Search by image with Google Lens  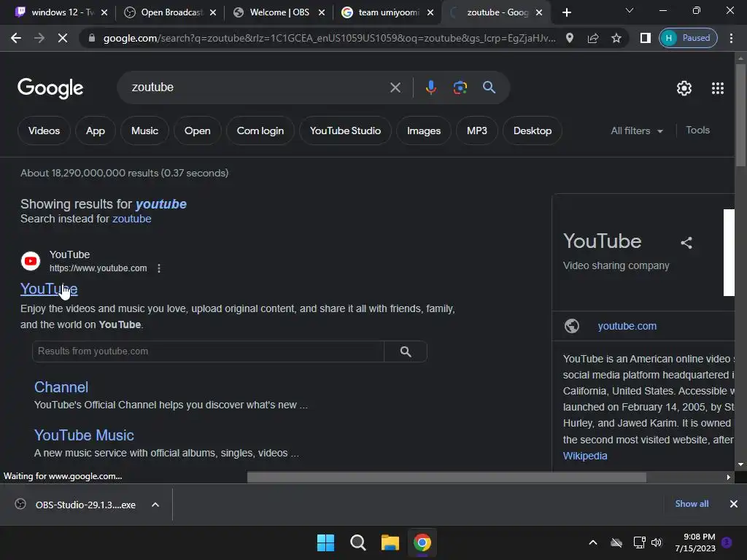460,87
